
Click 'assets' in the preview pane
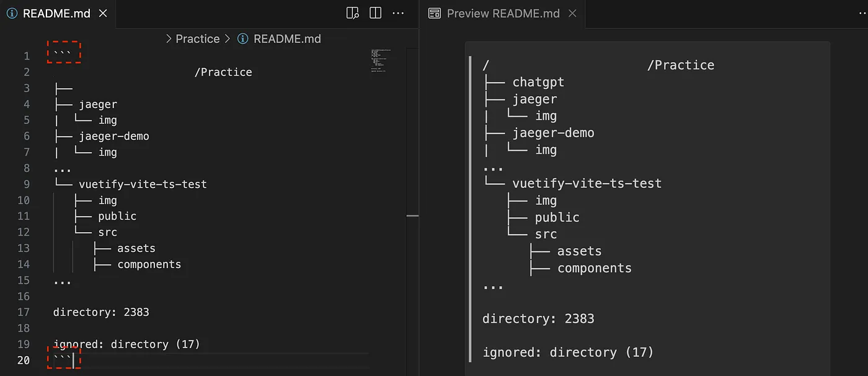(x=580, y=251)
